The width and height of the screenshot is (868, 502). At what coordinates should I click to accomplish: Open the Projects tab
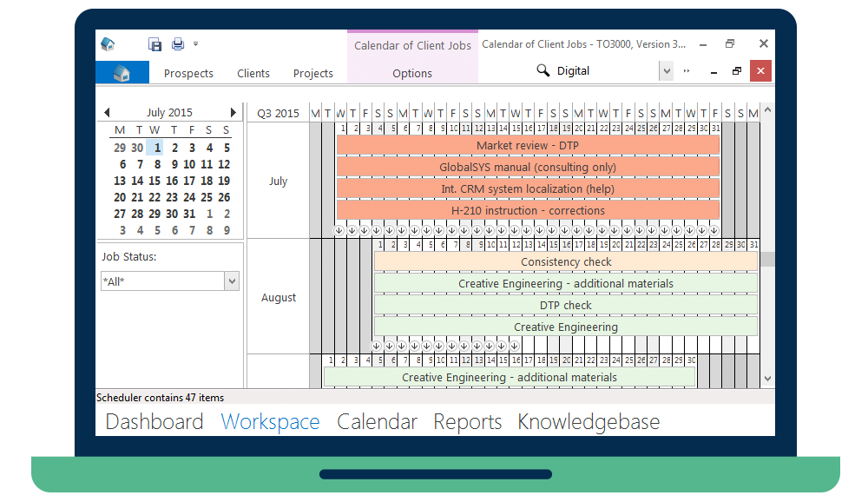click(312, 74)
